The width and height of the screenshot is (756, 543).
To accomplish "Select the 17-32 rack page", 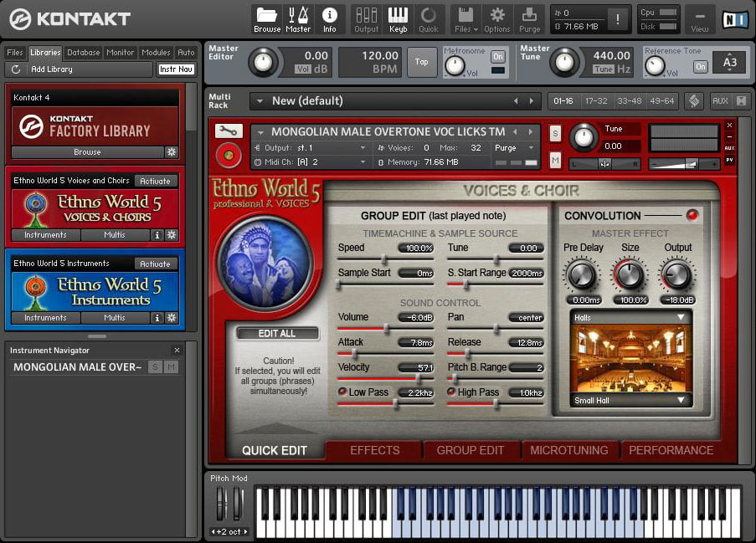I will click(x=596, y=100).
